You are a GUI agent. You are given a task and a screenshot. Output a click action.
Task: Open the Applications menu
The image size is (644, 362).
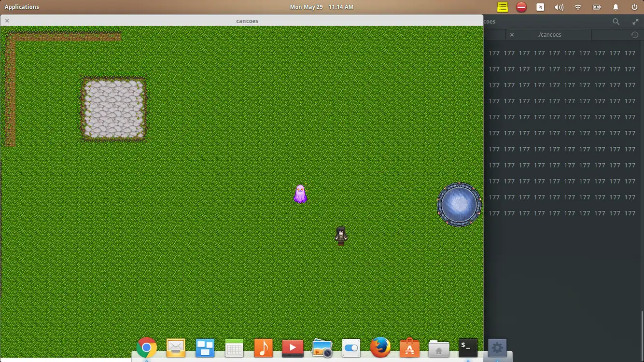(x=22, y=7)
